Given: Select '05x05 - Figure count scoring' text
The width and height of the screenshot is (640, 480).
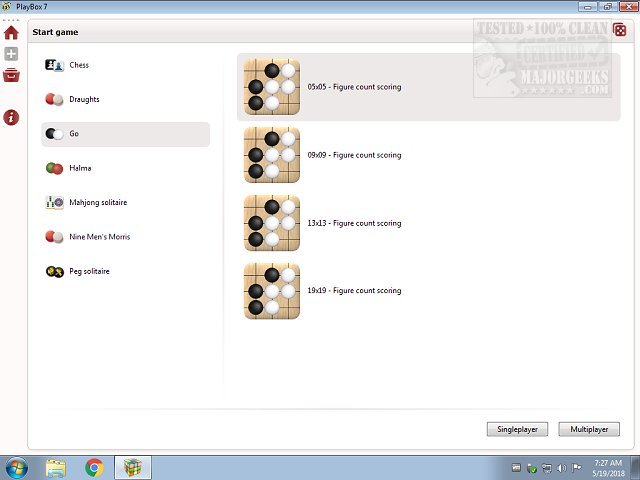Looking at the screenshot, I should (354, 87).
